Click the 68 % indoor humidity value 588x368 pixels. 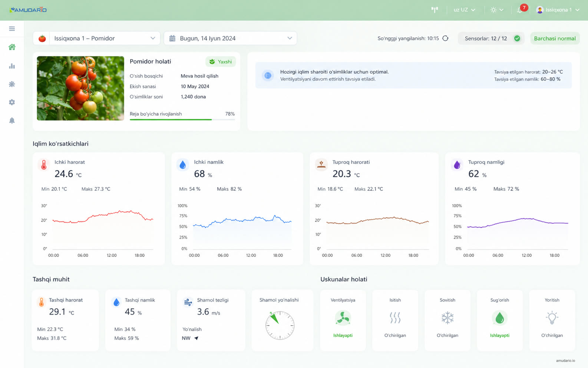coord(203,174)
